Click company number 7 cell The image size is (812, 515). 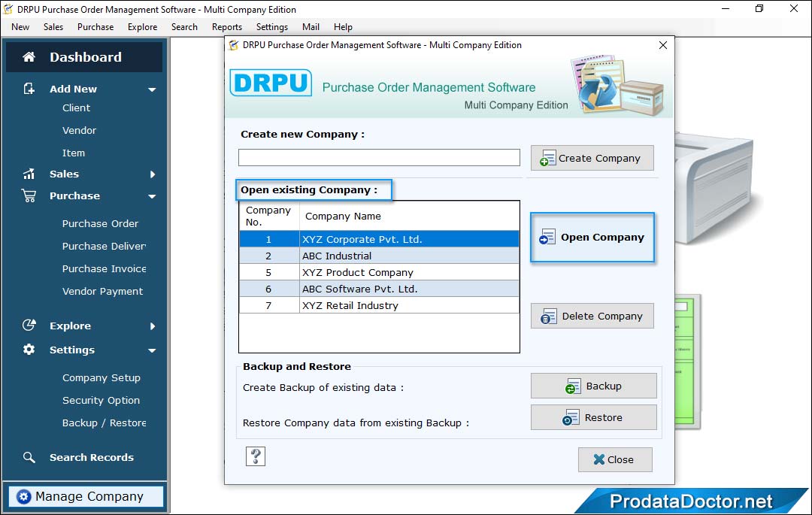(268, 305)
